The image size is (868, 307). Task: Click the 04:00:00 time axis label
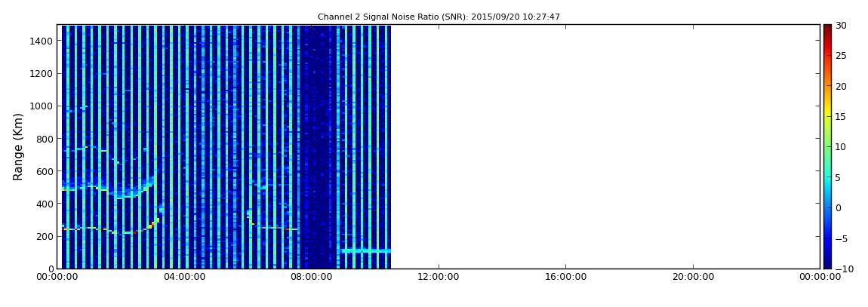[183, 277]
